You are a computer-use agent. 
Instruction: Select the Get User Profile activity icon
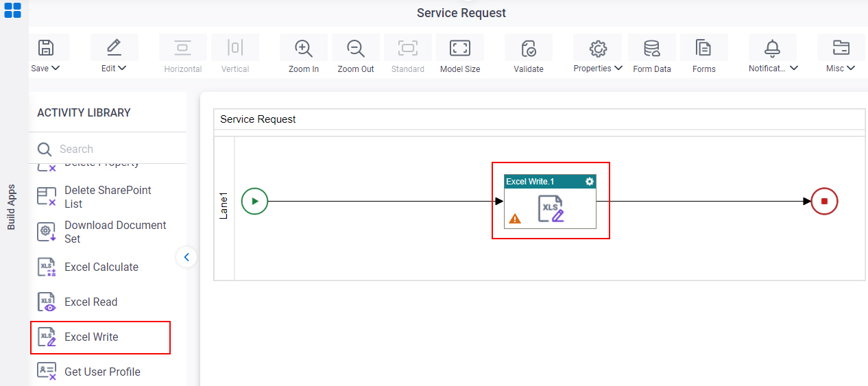[x=47, y=372]
